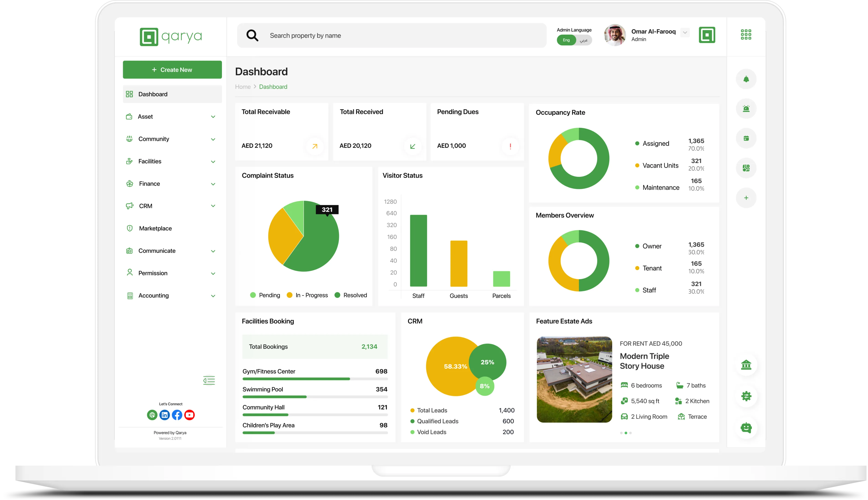Open Omar Al-Farooq profile dropdown
This screenshot has height=500, width=868.
(x=685, y=33)
